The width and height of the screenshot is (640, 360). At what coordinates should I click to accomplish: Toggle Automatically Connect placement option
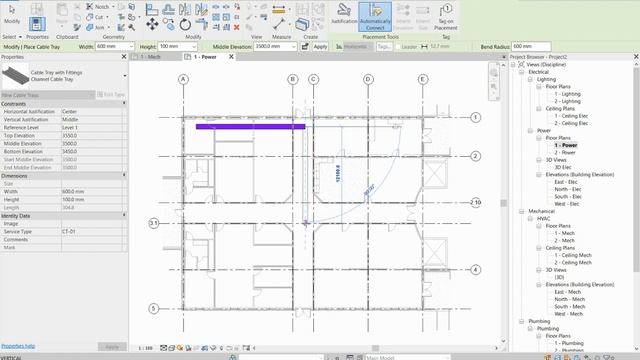(375, 17)
